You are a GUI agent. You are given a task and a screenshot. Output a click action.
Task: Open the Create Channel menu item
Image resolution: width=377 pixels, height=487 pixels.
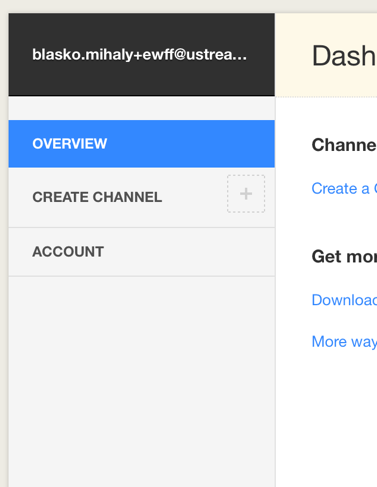142,197
